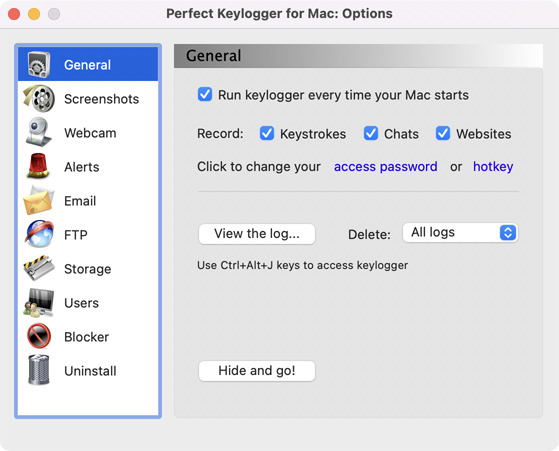Viewport: 559px width, 451px height.
Task: Click the 'access password' link
Action: [385, 166]
